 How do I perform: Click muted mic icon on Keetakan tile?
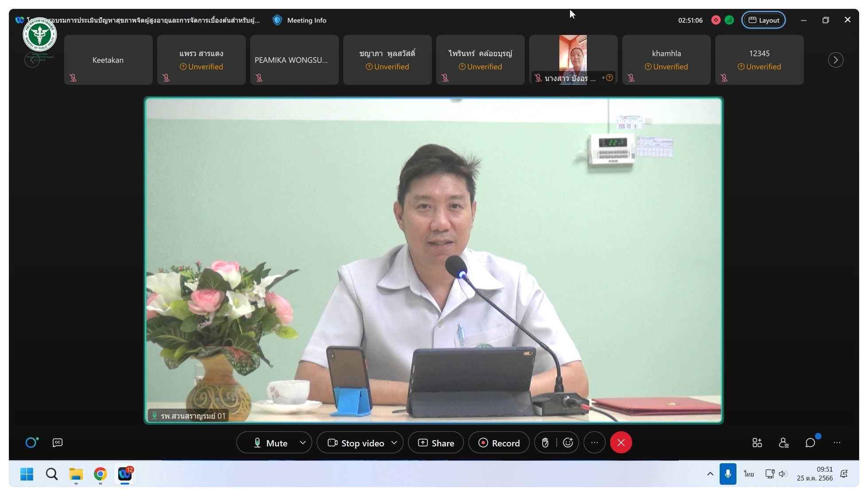coord(73,78)
